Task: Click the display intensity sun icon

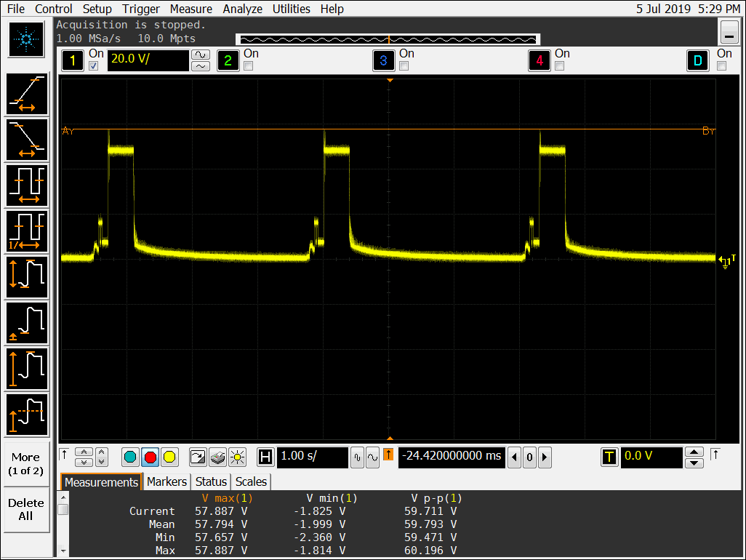Action: click(237, 457)
